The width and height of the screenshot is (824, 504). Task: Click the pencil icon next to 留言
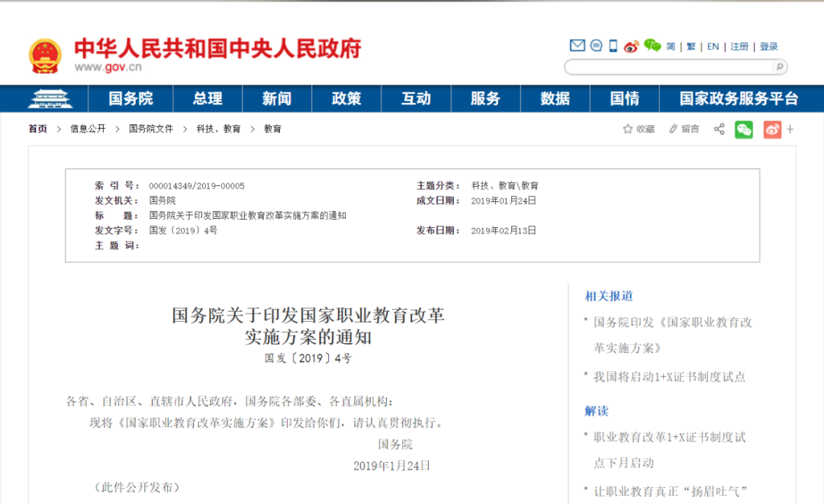673,129
